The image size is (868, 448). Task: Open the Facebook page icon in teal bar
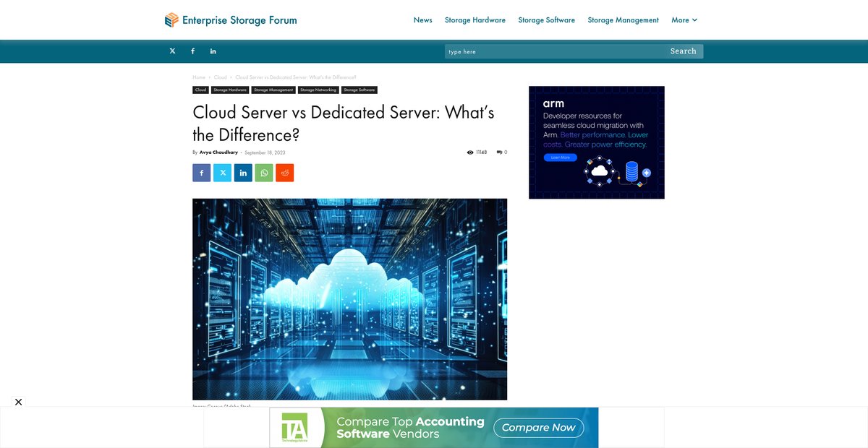tap(192, 51)
